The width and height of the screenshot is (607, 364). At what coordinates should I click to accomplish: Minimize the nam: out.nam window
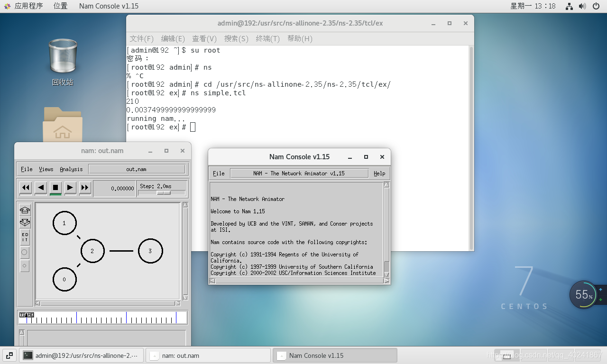point(150,151)
